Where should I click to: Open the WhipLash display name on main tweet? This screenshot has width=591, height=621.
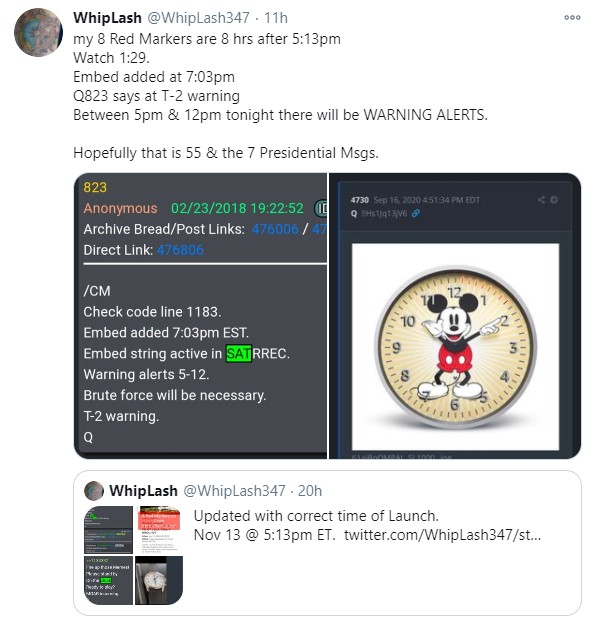pos(107,18)
